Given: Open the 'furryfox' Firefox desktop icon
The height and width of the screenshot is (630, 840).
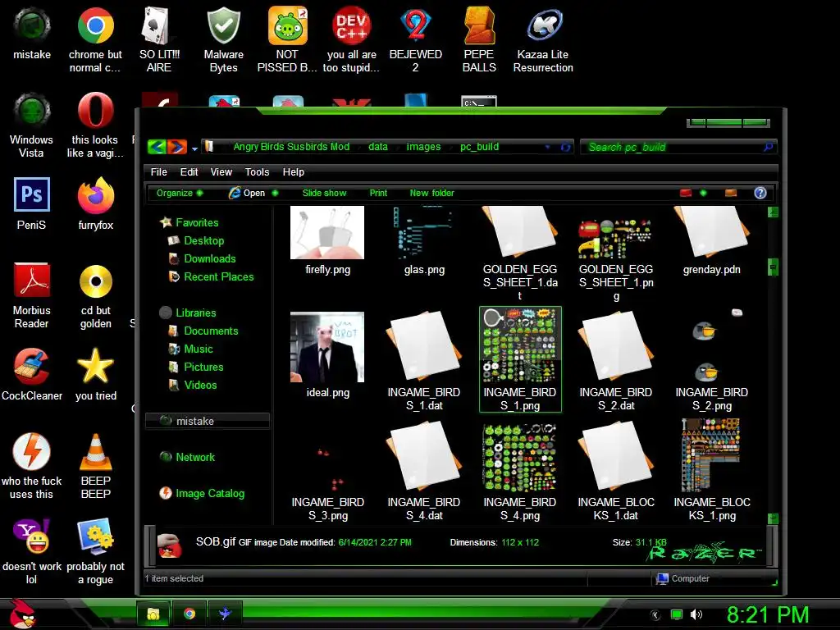Looking at the screenshot, I should pyautogui.click(x=95, y=203).
